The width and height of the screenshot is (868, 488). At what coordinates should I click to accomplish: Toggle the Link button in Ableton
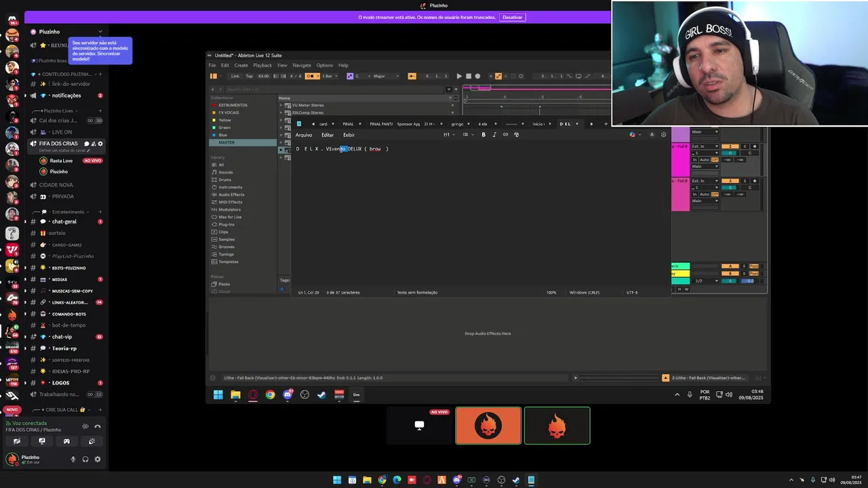[235, 76]
